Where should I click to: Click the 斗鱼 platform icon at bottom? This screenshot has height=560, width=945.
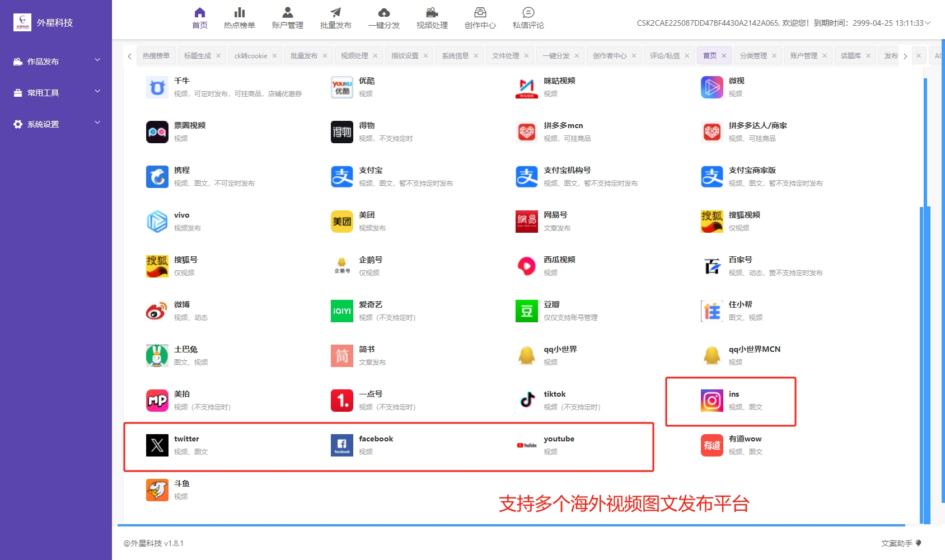click(157, 490)
